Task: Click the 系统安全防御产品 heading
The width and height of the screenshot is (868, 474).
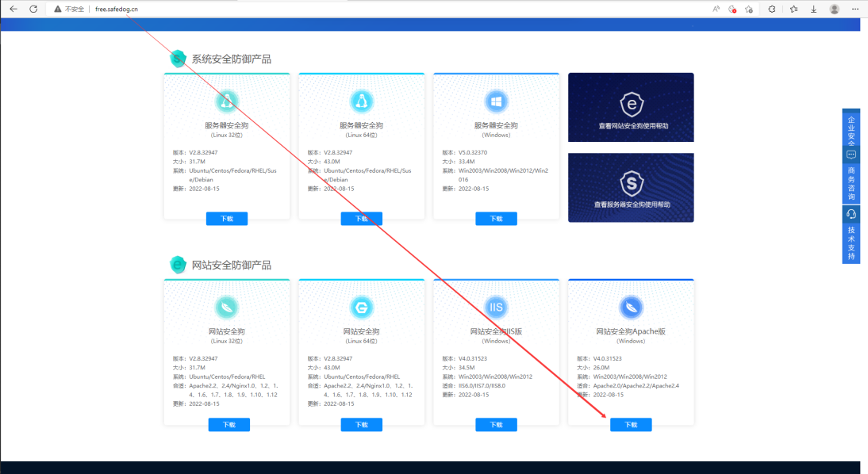Action: pyautogui.click(x=232, y=59)
